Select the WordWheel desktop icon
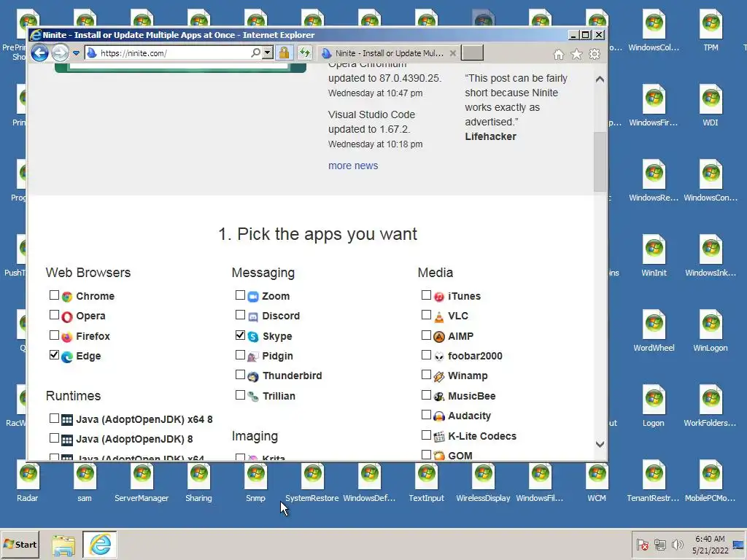Screen dimensions: 747x560 [x=654, y=332]
